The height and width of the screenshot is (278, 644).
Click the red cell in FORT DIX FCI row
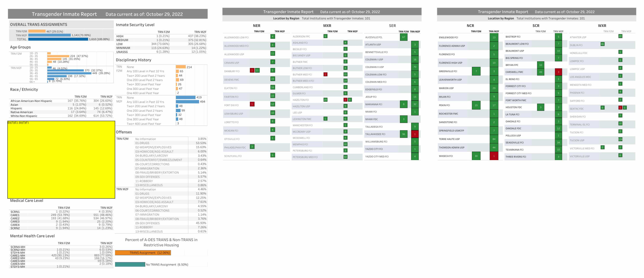click(252, 104)
